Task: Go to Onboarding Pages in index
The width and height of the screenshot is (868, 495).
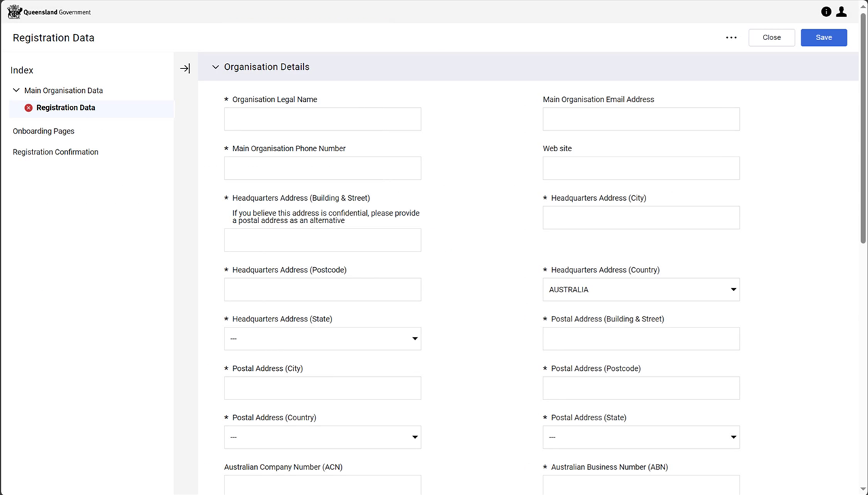Action: (43, 131)
